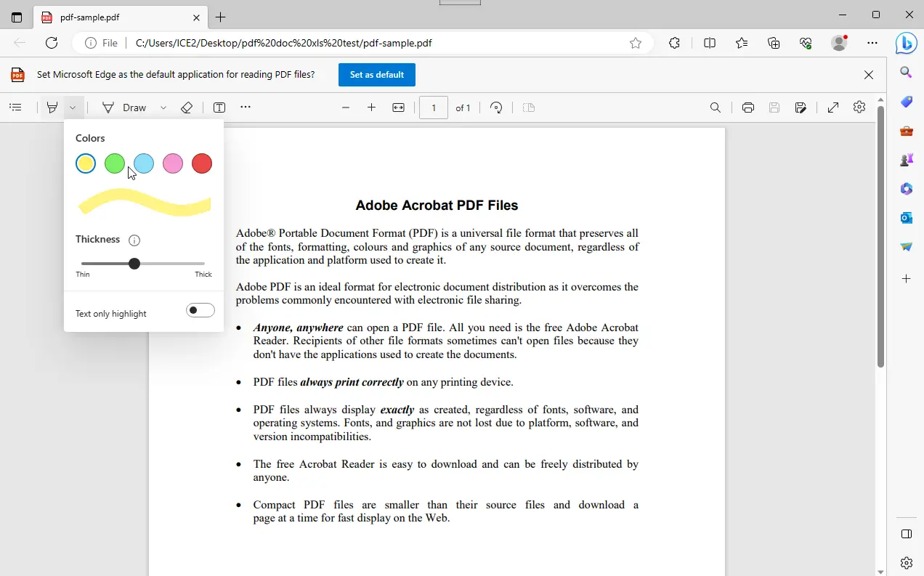Click the Set as default button

[x=377, y=75]
